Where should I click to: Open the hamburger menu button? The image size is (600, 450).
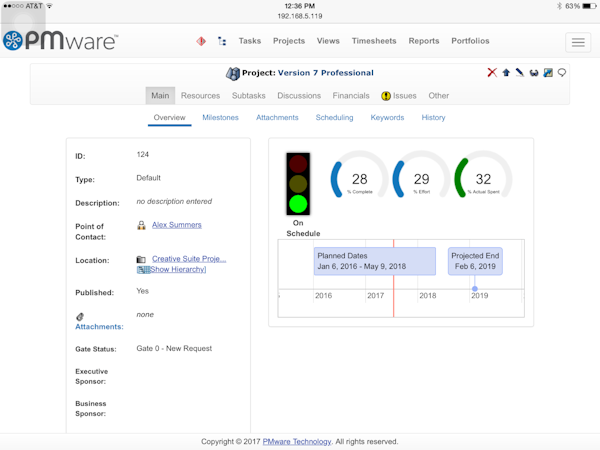point(577,42)
